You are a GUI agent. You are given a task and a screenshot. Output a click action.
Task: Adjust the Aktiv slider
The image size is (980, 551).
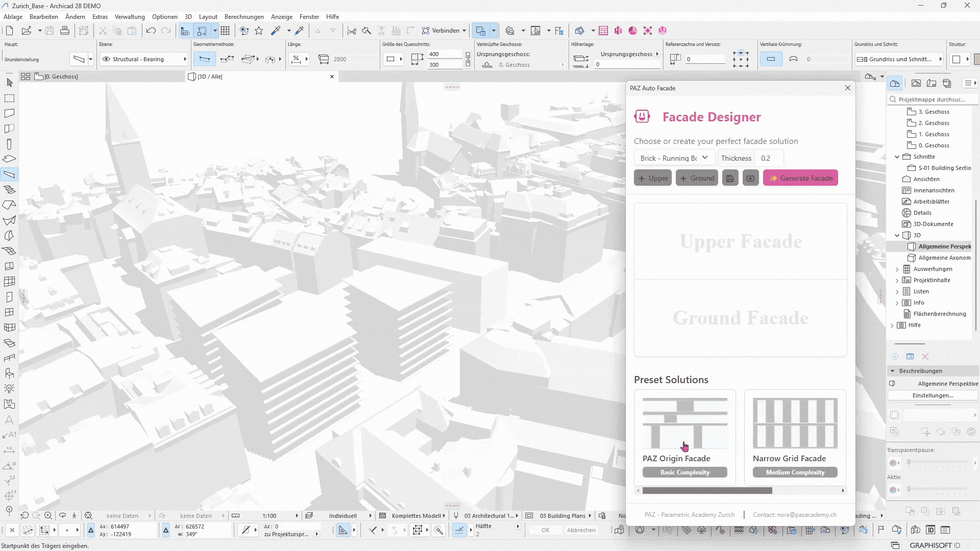pos(938,490)
